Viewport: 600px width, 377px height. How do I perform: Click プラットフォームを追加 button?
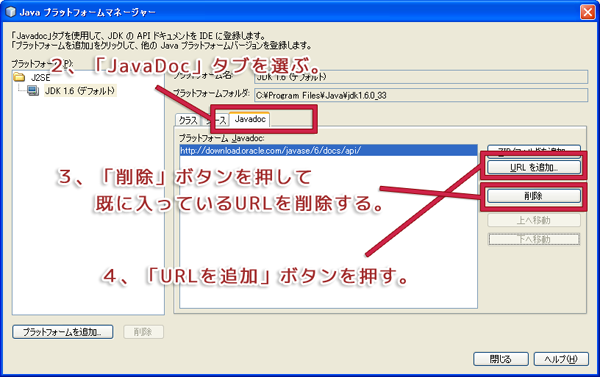click(x=63, y=332)
